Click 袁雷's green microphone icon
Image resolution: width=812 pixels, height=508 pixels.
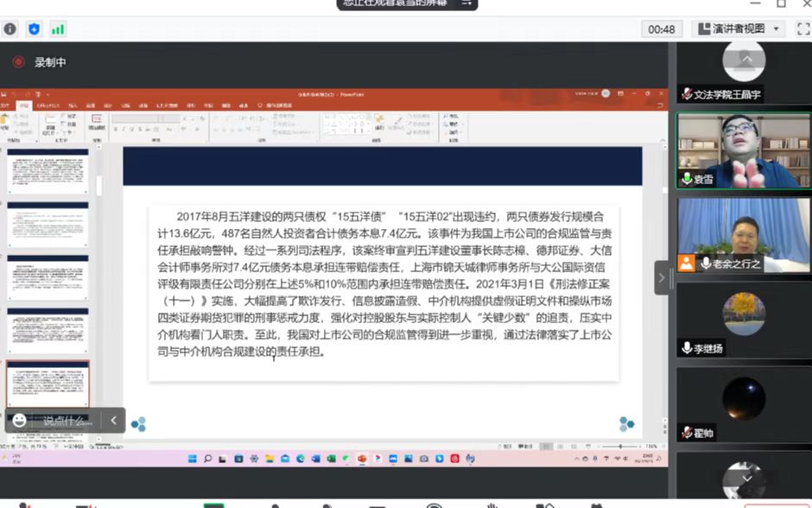[x=687, y=179]
